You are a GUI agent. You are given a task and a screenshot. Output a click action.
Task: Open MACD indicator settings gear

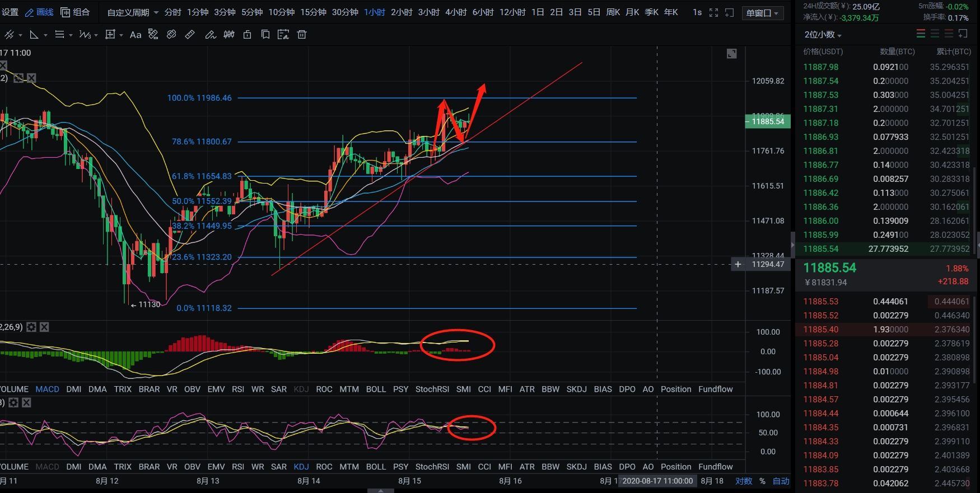31,327
